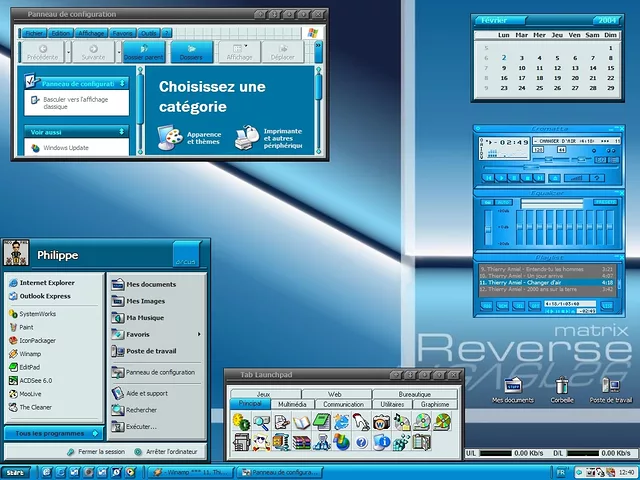640x480 pixels.
Task: Open the Poste de travail desktop icon
Action: point(611,386)
